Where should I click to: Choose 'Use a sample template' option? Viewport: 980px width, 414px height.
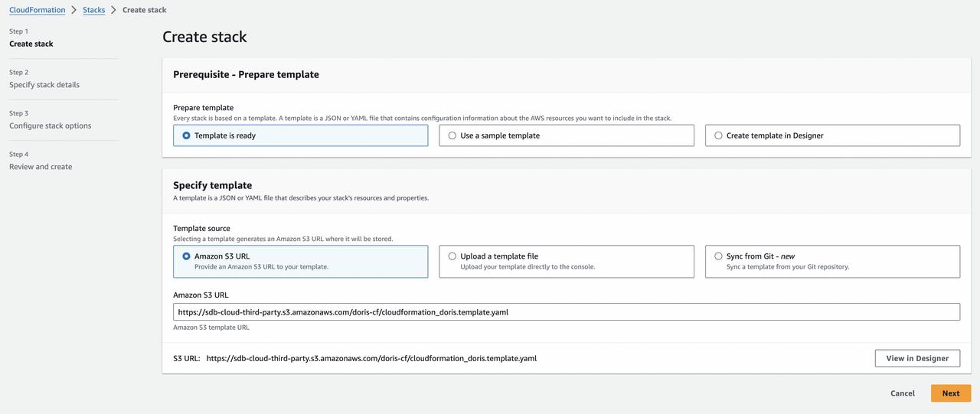click(452, 135)
